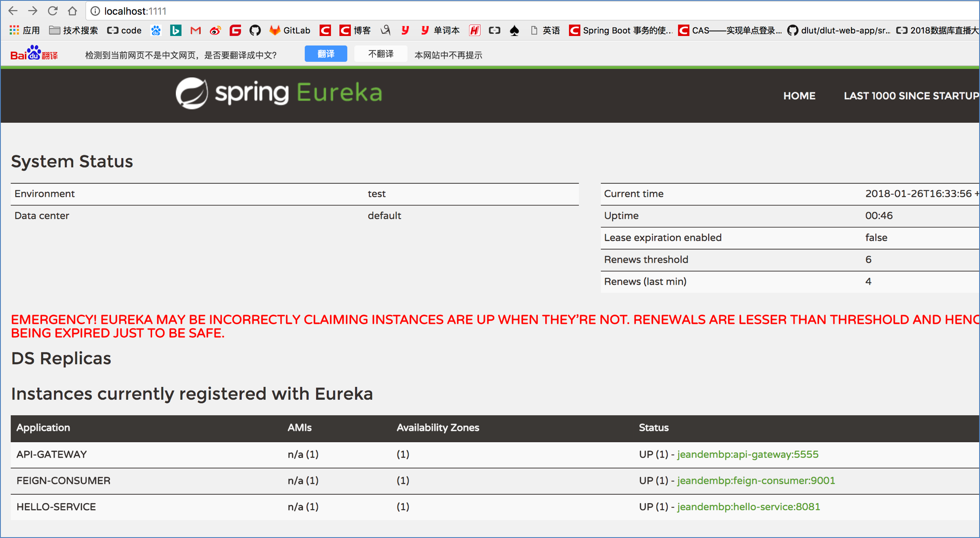Open the jeandembp:api-gateway:5555 instance link

[x=747, y=455]
